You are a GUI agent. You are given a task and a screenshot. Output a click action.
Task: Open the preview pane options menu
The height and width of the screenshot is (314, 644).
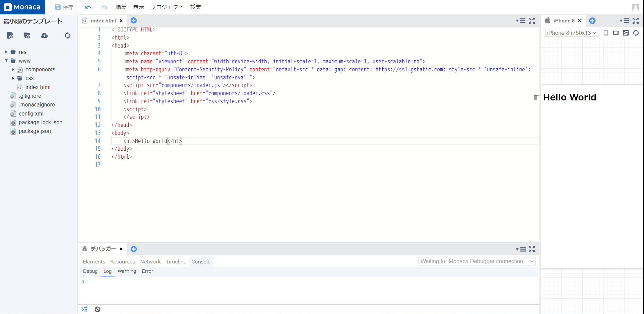pyautogui.click(x=625, y=20)
